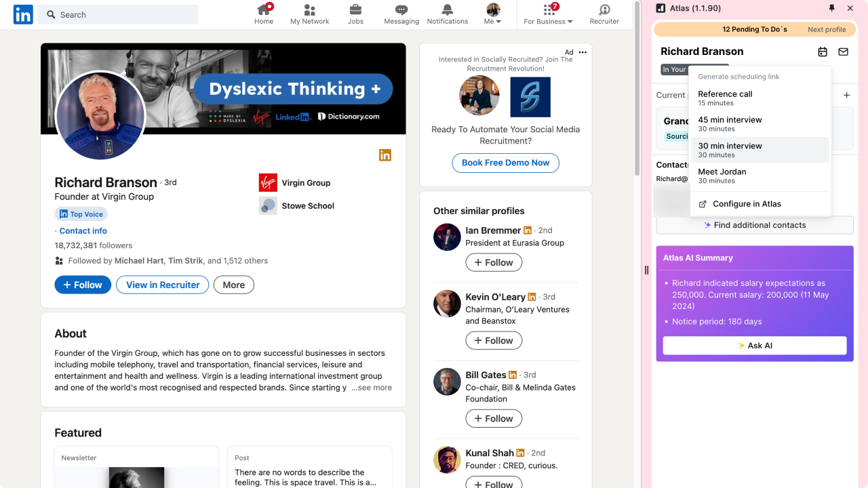
Task: Click Followed by Michael Hart connections text
Action: [168, 261]
